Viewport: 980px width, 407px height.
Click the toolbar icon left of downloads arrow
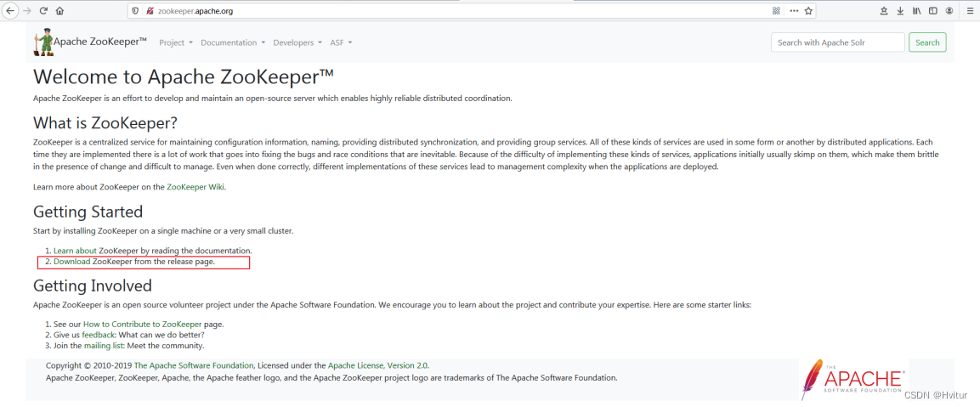(884, 11)
